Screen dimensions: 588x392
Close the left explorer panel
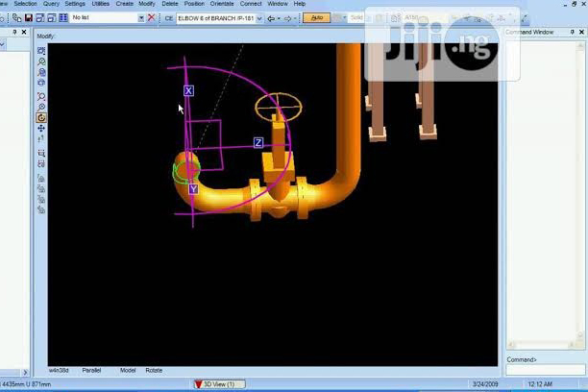click(x=24, y=32)
